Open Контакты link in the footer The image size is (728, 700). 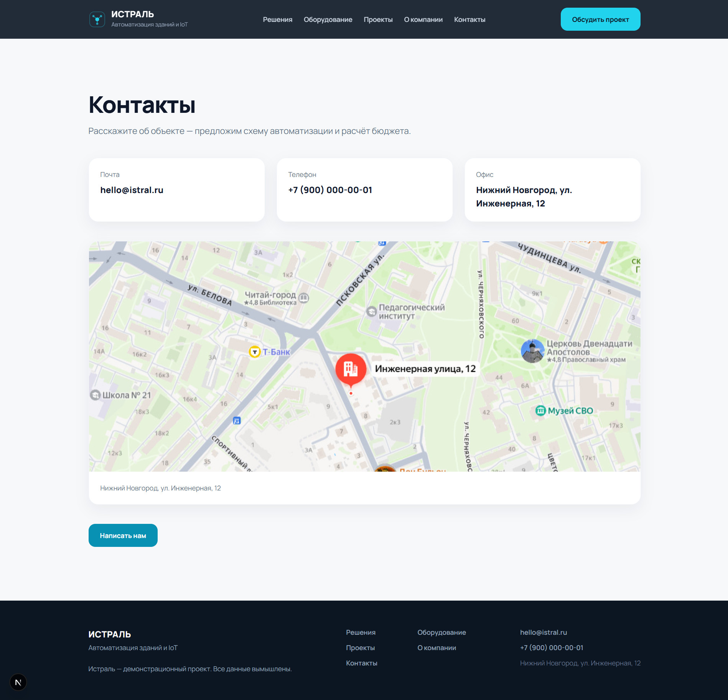point(362,663)
